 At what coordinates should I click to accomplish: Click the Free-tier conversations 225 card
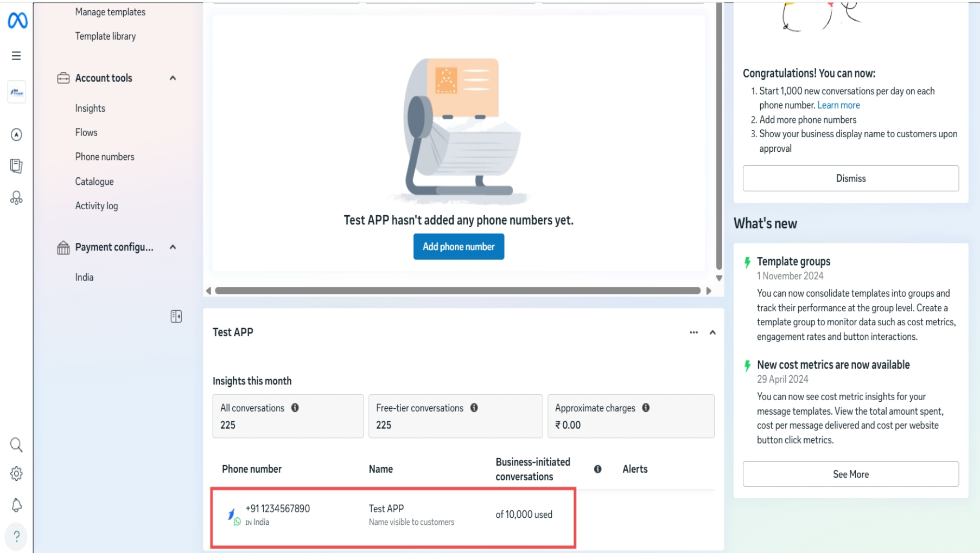point(455,416)
